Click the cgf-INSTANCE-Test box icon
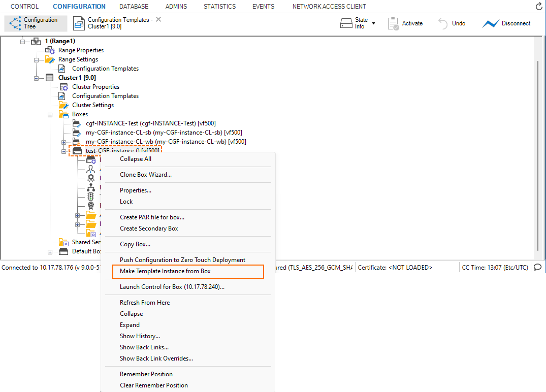This screenshot has height=392, width=546. coord(77,123)
